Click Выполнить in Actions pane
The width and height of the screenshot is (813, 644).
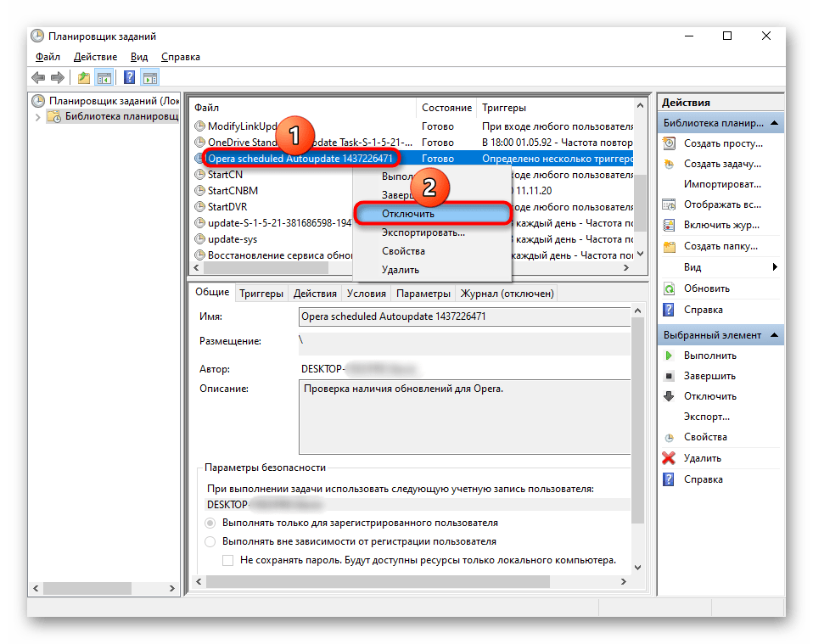[x=709, y=356]
